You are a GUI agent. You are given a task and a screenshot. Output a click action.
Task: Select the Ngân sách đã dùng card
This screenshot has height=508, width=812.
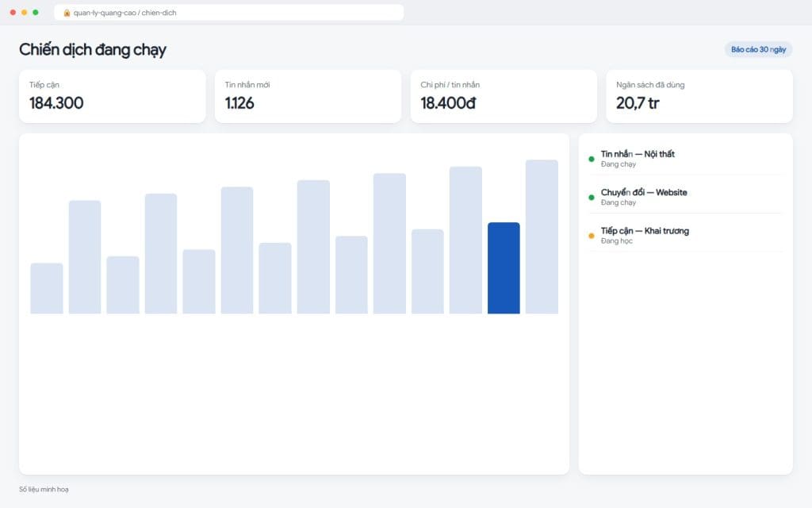tap(699, 96)
